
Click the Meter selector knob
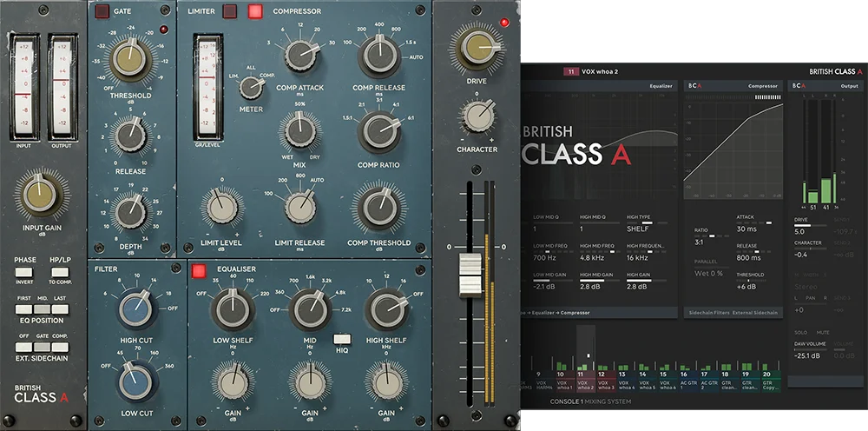252,87
